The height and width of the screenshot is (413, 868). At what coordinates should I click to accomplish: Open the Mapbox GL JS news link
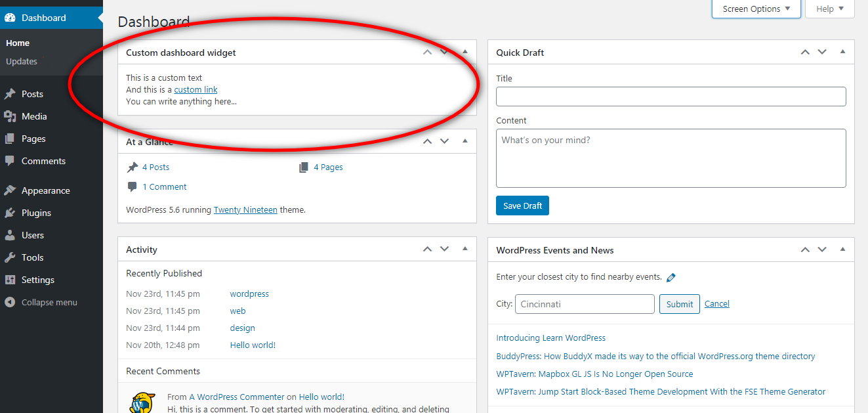tap(594, 374)
